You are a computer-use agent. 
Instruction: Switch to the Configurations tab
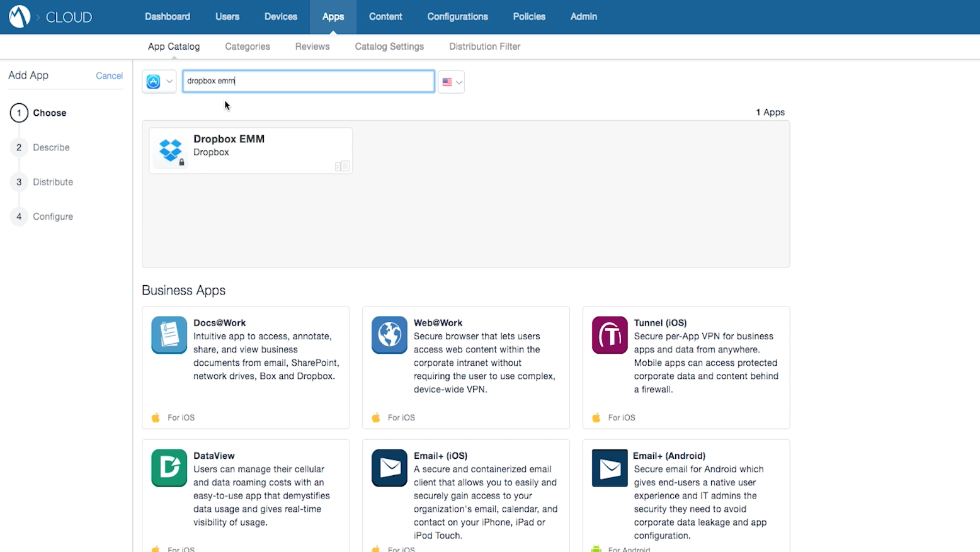click(457, 16)
